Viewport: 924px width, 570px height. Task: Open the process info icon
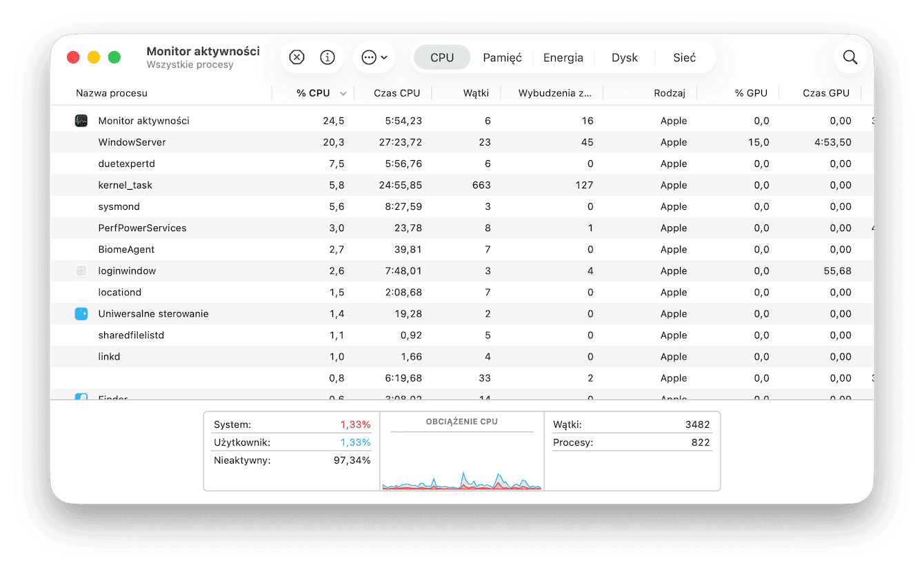point(328,57)
